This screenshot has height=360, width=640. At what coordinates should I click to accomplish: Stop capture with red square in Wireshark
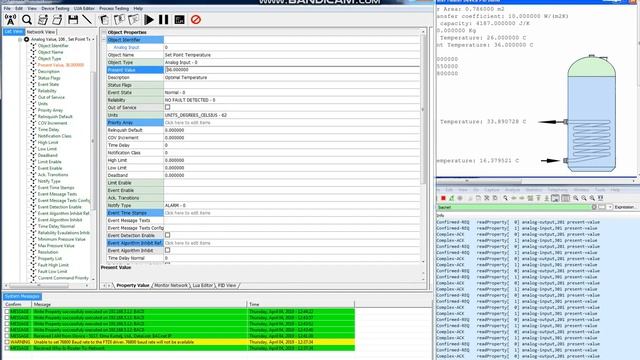click(443, 198)
